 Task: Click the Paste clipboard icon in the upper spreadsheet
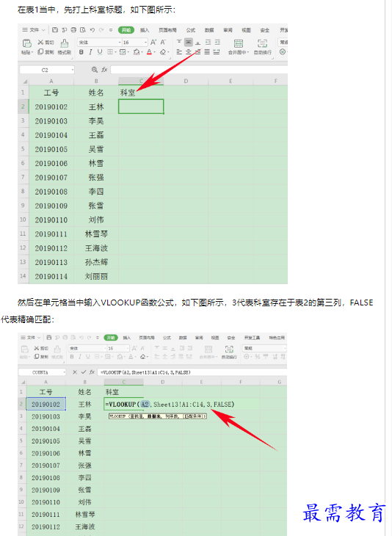click(x=26, y=43)
